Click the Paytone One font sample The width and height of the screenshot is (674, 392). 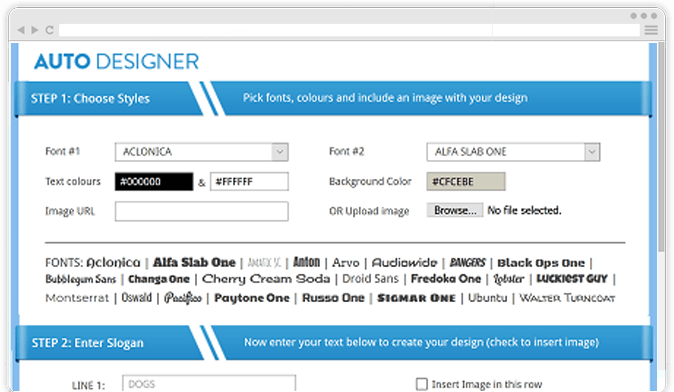(252, 298)
